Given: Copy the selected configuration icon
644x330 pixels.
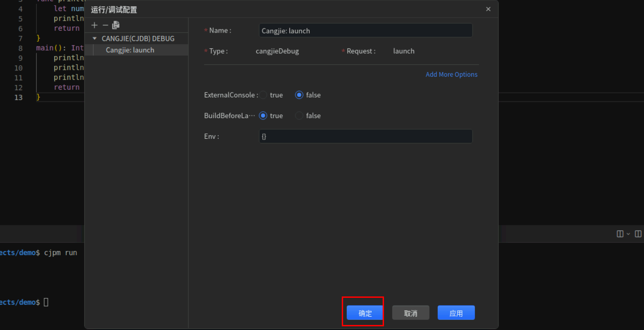Looking at the screenshot, I should [116, 25].
